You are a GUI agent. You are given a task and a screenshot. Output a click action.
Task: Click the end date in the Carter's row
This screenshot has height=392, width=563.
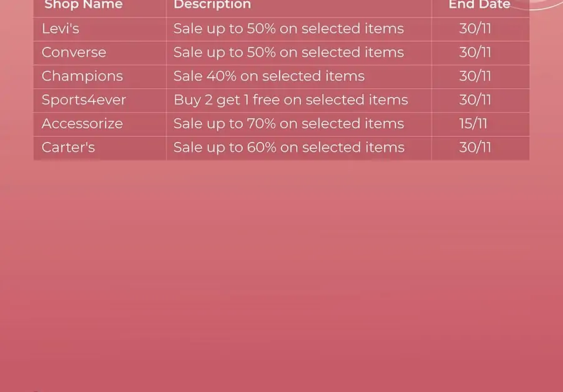point(475,148)
